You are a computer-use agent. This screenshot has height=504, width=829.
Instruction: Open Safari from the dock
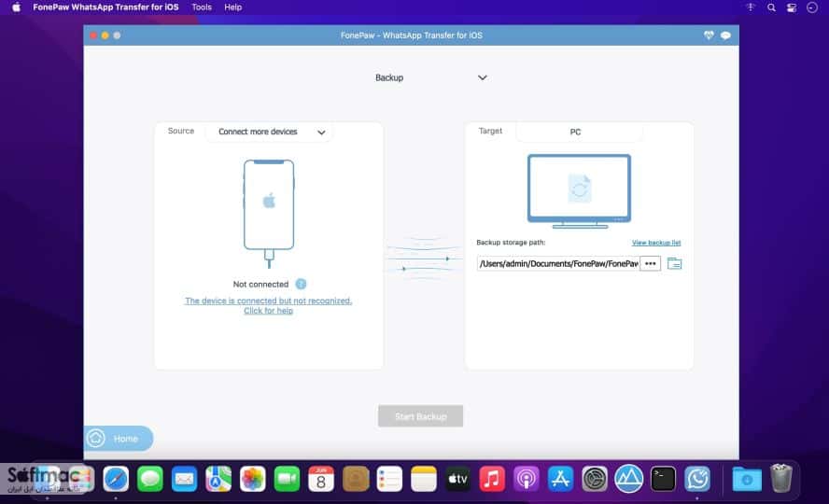pyautogui.click(x=116, y=479)
